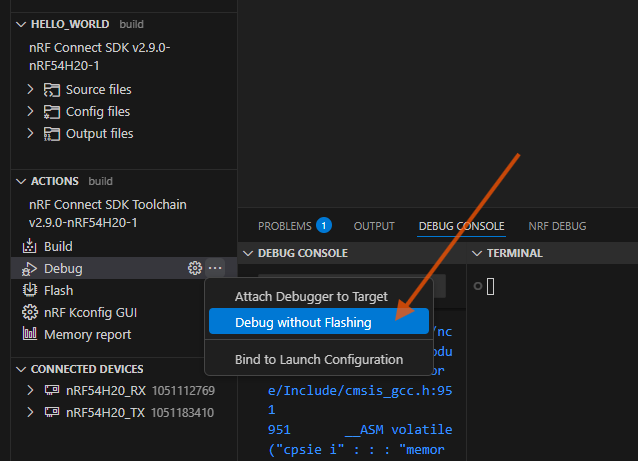Collapse the HELLO_WORLD section
Viewport: 638px width, 461px height.
pos(21,24)
